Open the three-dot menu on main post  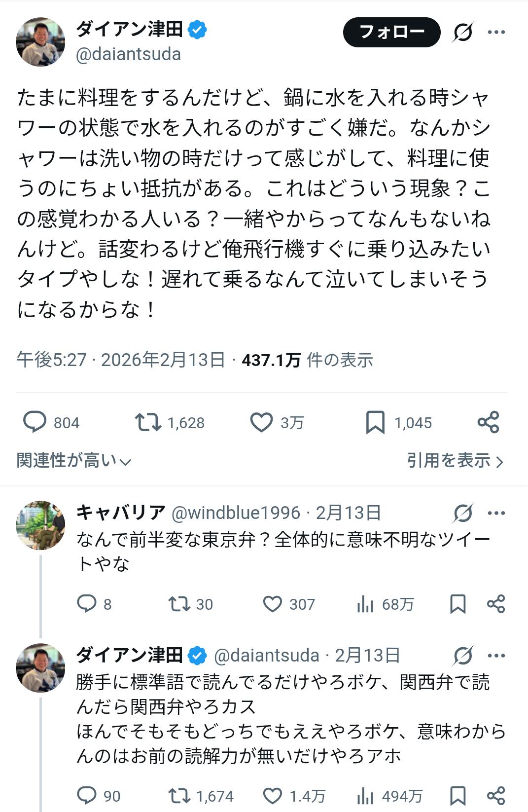pos(496,33)
